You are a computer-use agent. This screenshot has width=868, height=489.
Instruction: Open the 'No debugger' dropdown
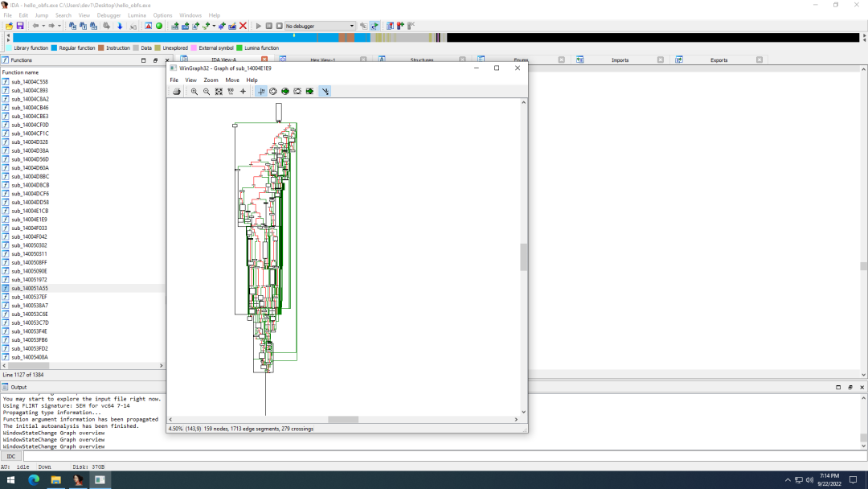point(351,26)
